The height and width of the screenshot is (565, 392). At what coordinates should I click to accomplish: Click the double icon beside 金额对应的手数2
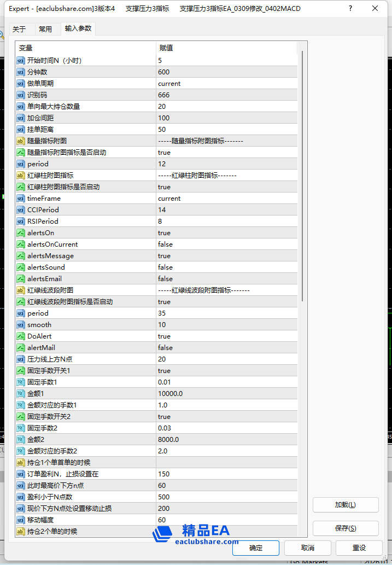[21, 451]
